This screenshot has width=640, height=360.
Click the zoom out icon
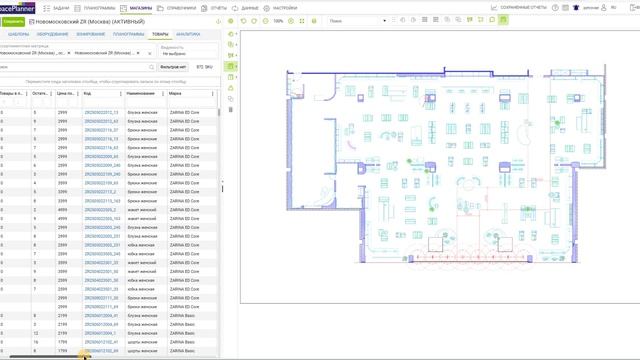(x=266, y=21)
